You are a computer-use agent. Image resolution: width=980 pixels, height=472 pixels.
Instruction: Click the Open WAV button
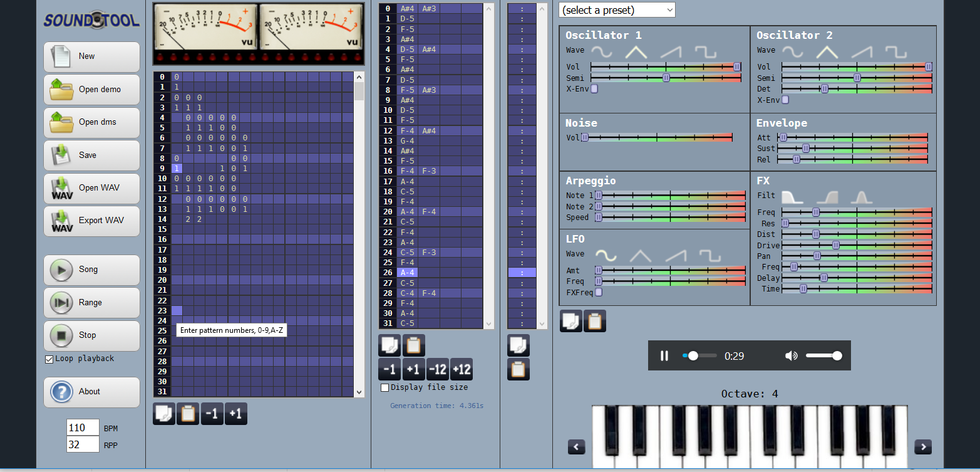pos(91,188)
